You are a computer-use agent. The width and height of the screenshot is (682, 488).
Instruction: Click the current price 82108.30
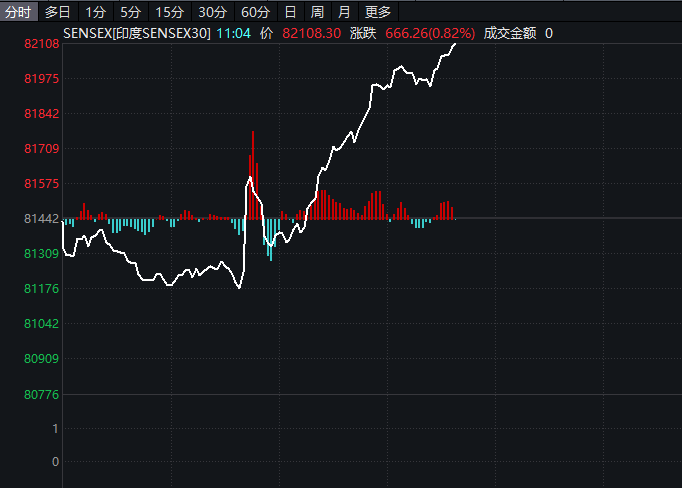click(x=312, y=33)
